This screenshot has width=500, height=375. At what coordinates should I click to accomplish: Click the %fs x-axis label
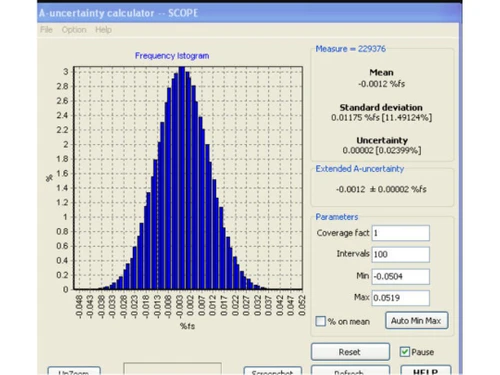pos(187,326)
